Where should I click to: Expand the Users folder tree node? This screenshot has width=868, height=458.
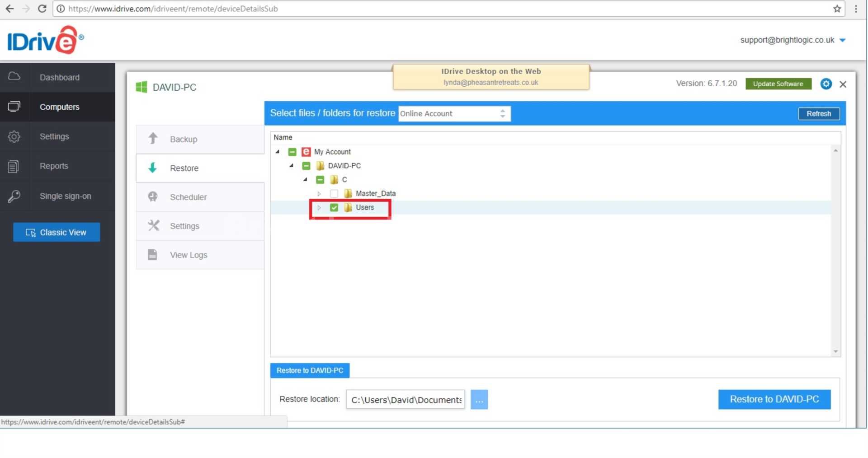pos(319,208)
